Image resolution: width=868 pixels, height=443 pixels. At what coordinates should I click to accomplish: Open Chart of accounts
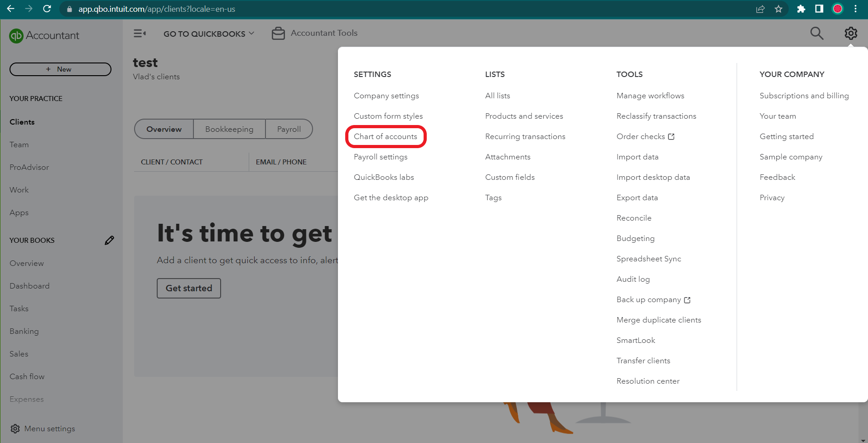click(386, 136)
